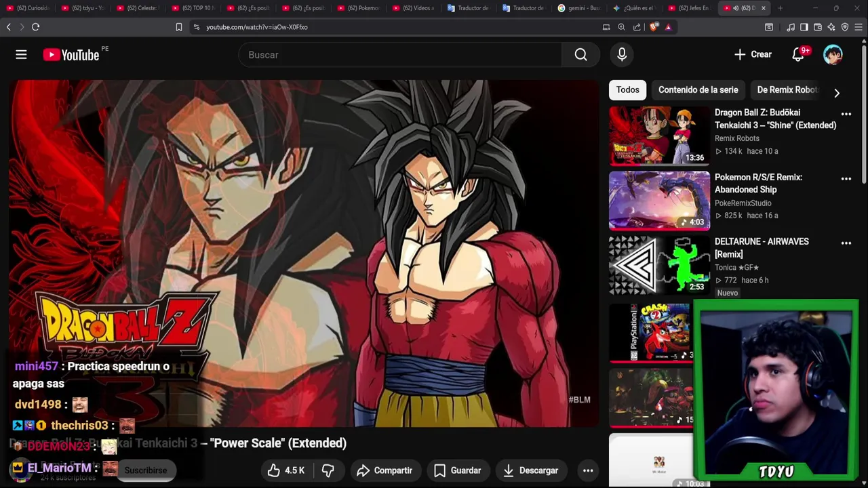Open the Shine (Extended) video thumbnail
The image size is (868, 488).
(659, 136)
